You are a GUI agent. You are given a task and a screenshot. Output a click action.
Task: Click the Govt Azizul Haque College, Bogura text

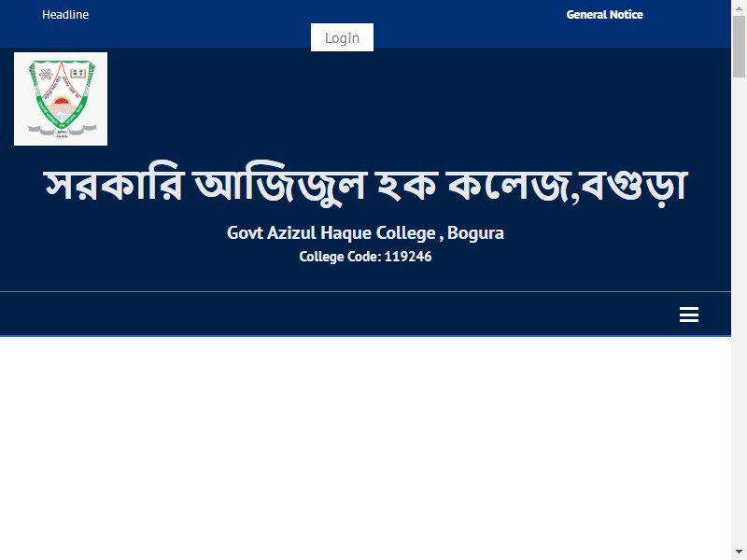(x=365, y=232)
